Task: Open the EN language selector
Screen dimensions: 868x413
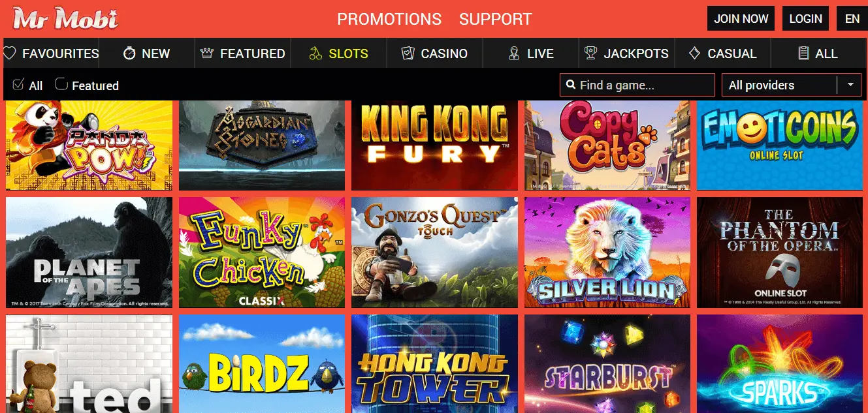Action: pyautogui.click(x=852, y=18)
